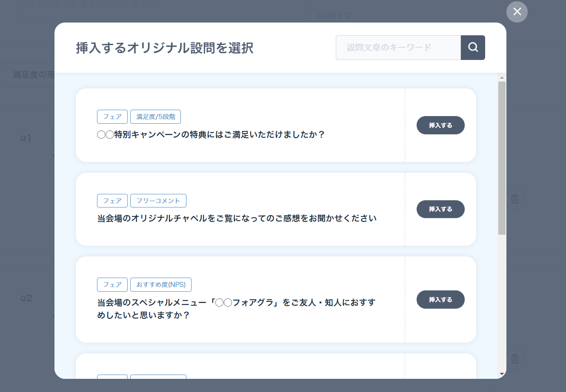566x392 pixels.
Task: Click the フリーコメント tag
Action: 158,201
